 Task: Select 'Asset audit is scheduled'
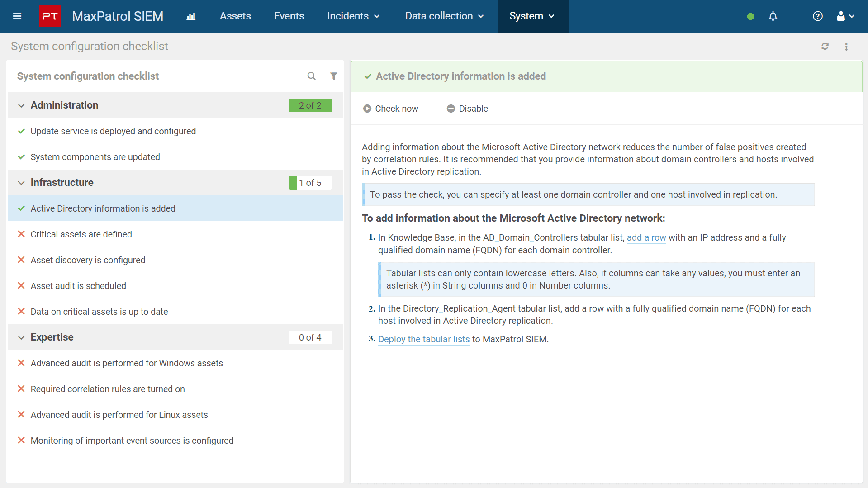coord(175,286)
